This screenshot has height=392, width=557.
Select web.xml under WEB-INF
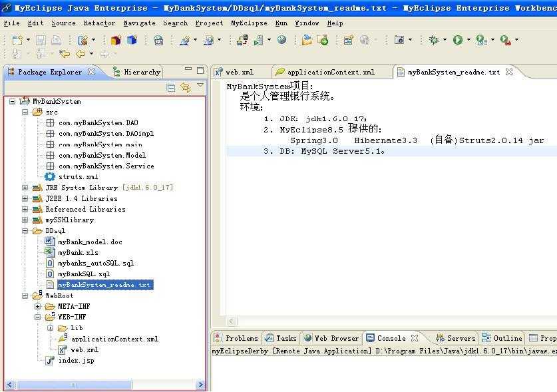85,350
